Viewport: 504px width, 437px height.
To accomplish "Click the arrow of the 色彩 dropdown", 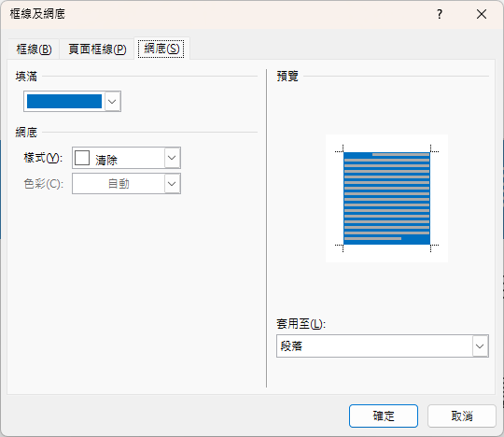I will [172, 184].
